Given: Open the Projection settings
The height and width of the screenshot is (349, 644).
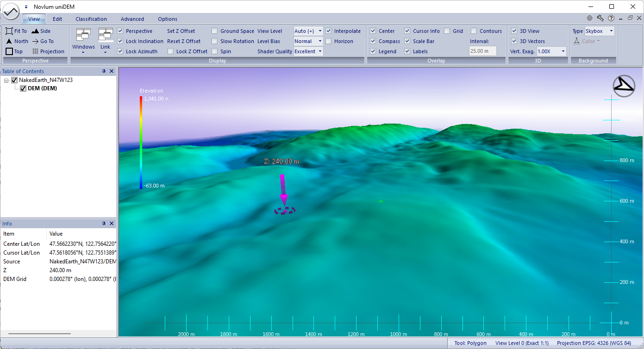Looking at the screenshot, I should point(48,51).
